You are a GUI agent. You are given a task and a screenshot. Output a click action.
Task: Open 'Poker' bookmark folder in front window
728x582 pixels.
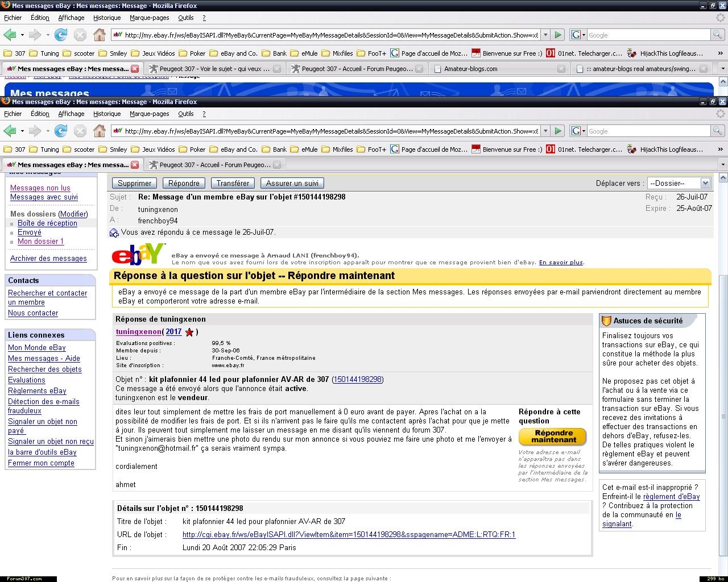coord(192,149)
